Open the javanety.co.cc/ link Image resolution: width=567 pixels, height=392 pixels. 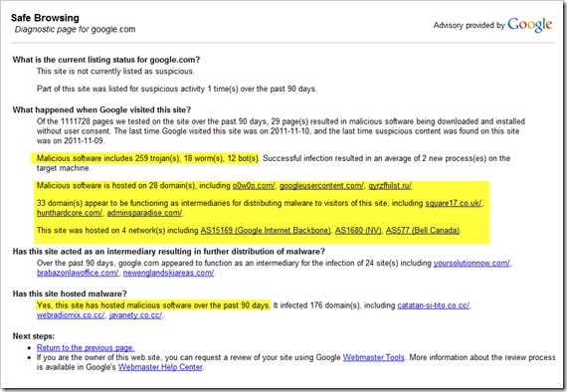pos(135,315)
